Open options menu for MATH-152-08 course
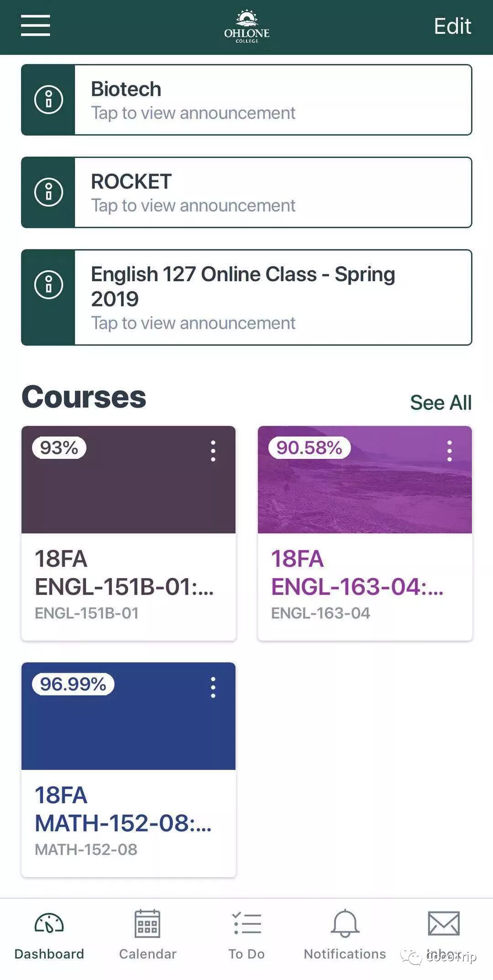Screen dimensions: 493x980 pos(213,688)
